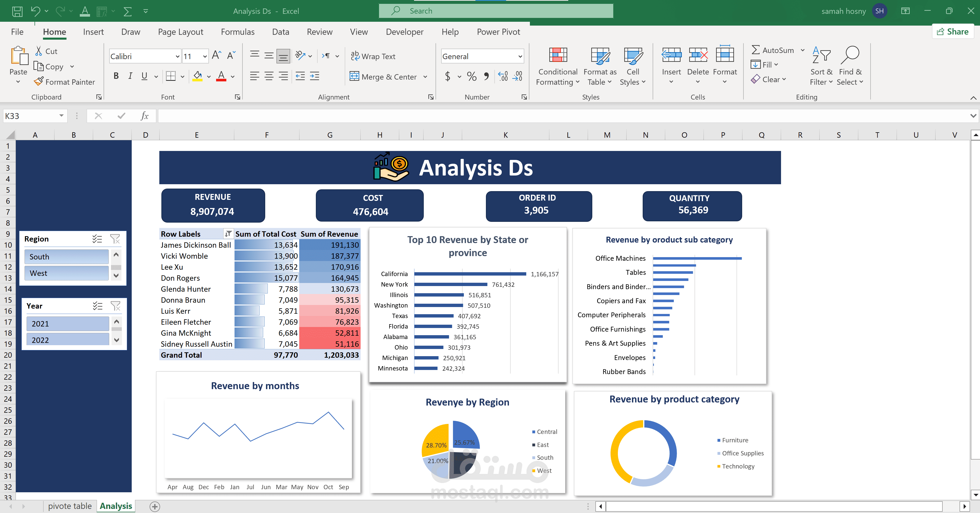980x513 pixels.
Task: Apply comma style format
Action: pyautogui.click(x=486, y=77)
